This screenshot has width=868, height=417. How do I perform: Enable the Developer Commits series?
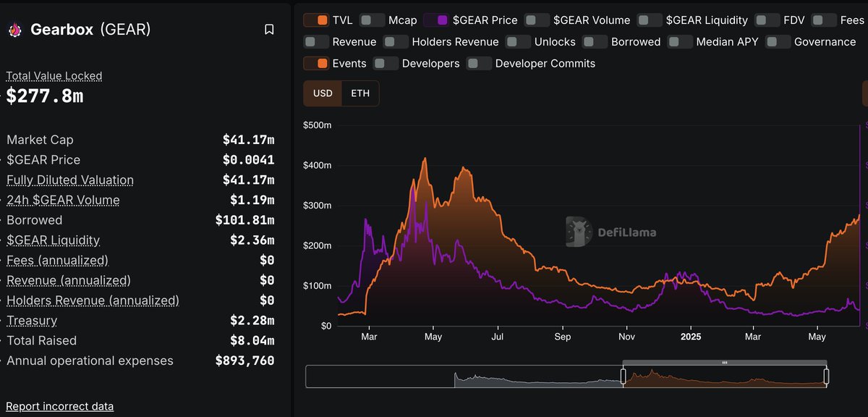(x=479, y=64)
